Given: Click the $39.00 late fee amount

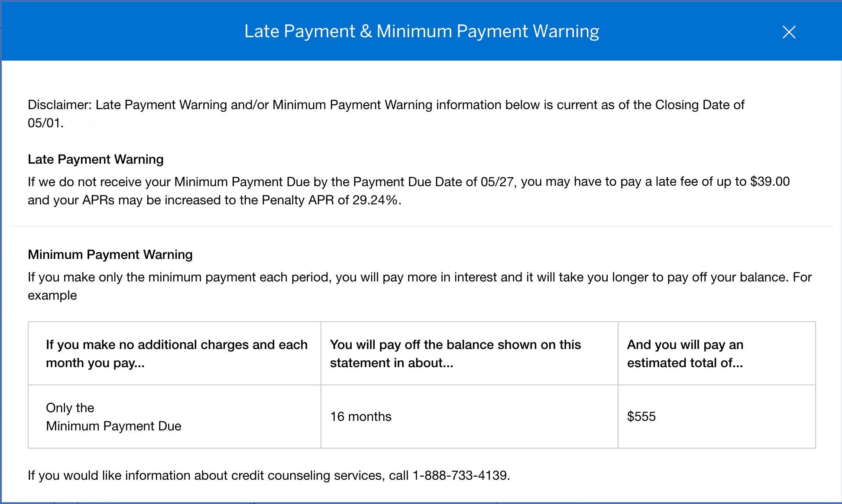Looking at the screenshot, I should (770, 181).
